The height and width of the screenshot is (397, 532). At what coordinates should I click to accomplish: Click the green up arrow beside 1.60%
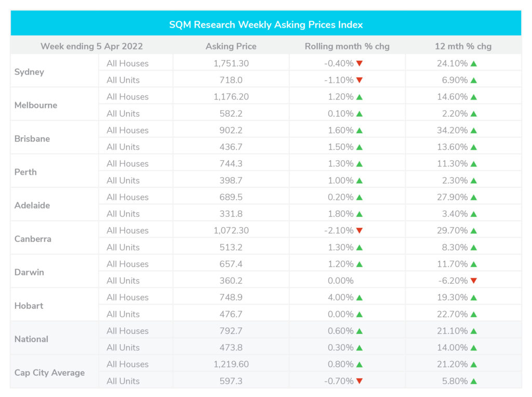coord(360,130)
